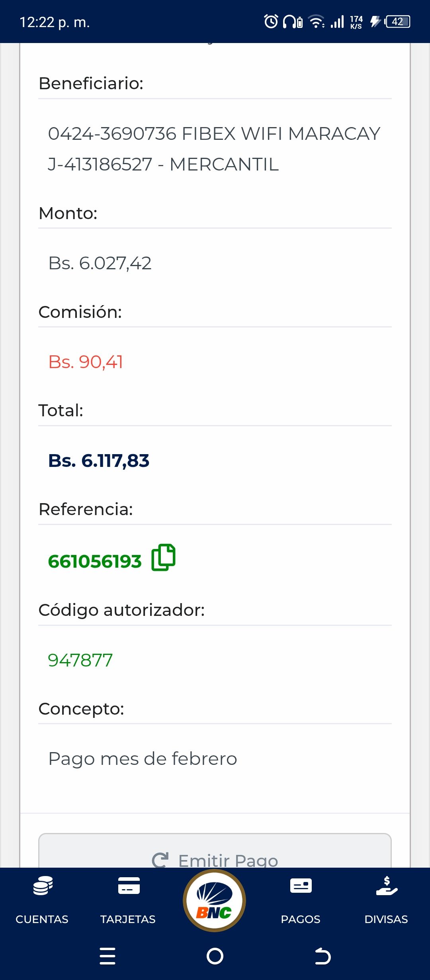Copy the reference number 661056193
Viewport: 430px width, 980px height.
tap(163, 557)
